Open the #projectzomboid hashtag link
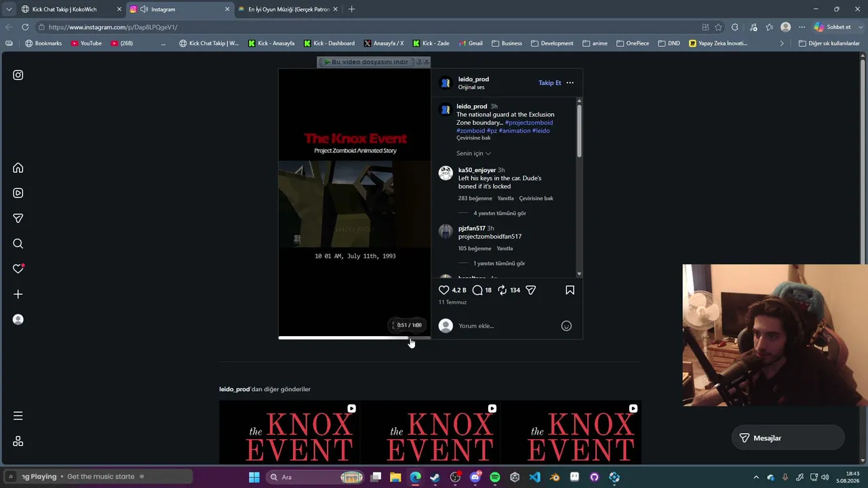The height and width of the screenshot is (488, 868). pyautogui.click(x=529, y=123)
